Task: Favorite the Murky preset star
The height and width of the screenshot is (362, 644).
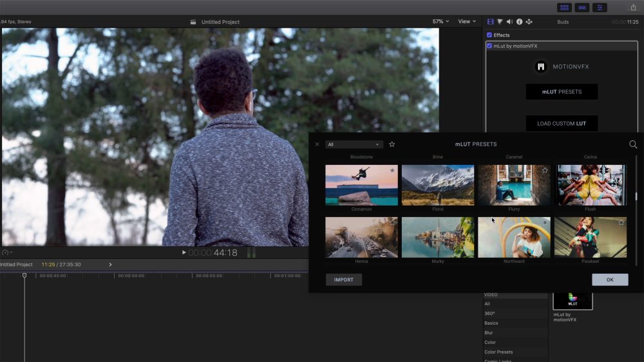Action: [x=469, y=222]
